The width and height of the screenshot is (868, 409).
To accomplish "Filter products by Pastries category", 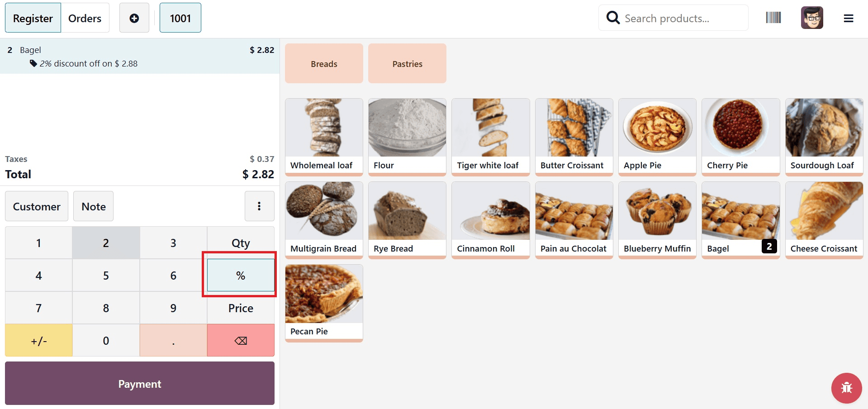I will (x=407, y=63).
